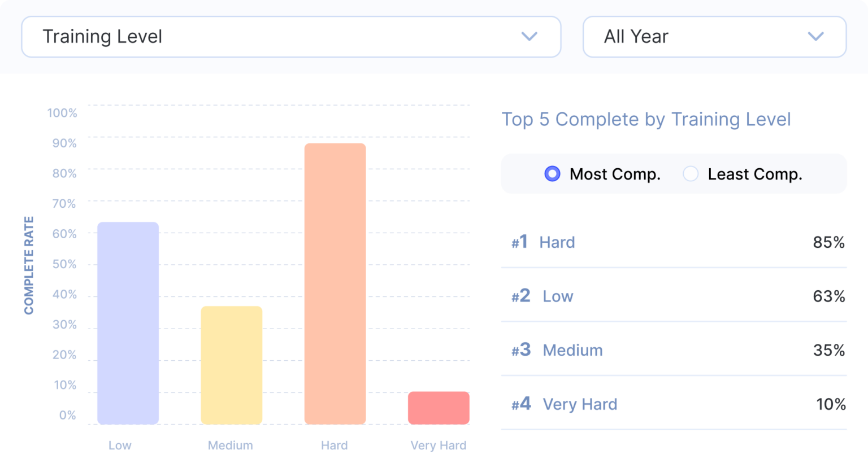Click the All Year chevron arrow
This screenshot has height=472, width=868.
point(815,37)
